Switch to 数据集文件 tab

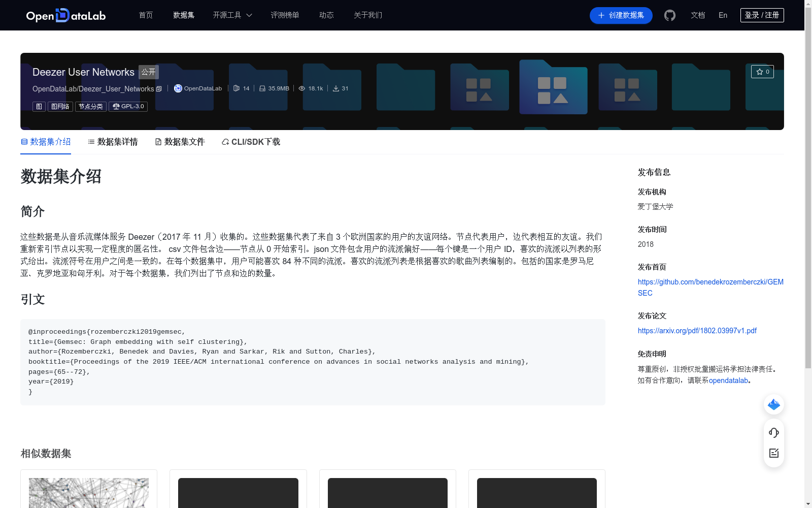[x=180, y=142]
